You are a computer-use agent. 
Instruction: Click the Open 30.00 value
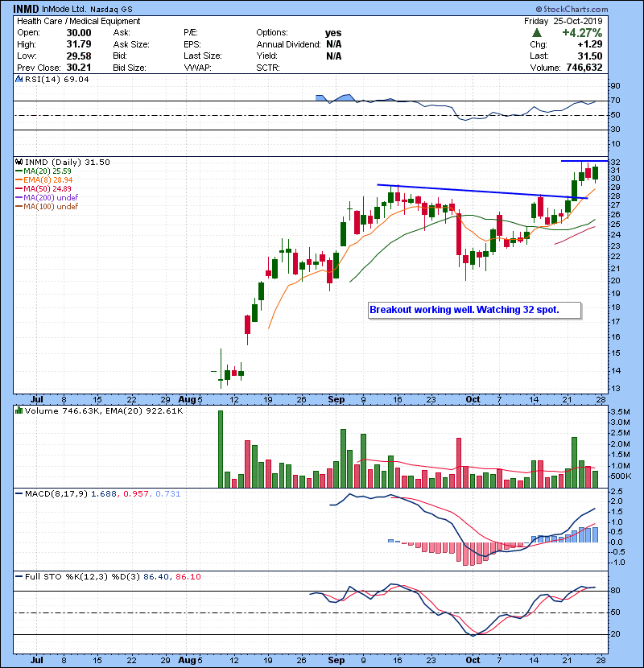coord(79,33)
